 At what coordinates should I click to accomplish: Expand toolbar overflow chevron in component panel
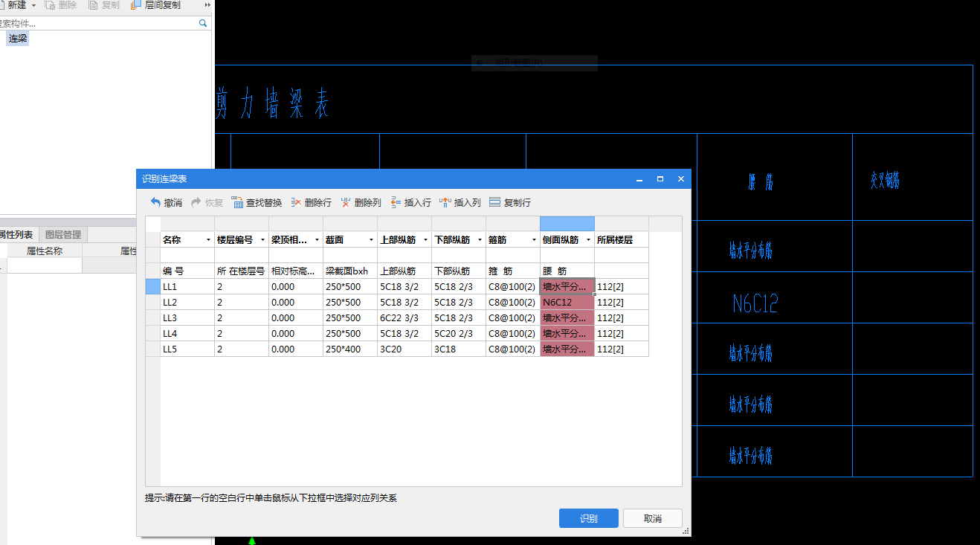[207, 5]
